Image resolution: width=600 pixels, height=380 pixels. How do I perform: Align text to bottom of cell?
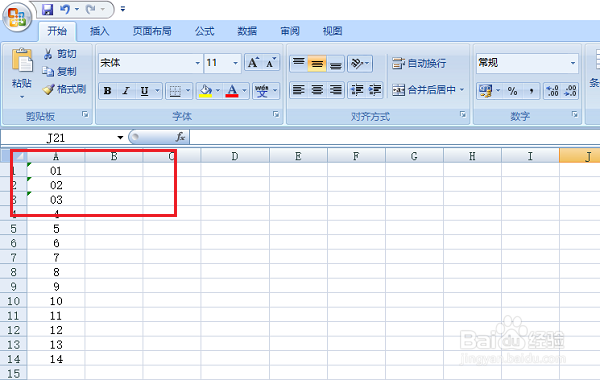click(x=336, y=64)
